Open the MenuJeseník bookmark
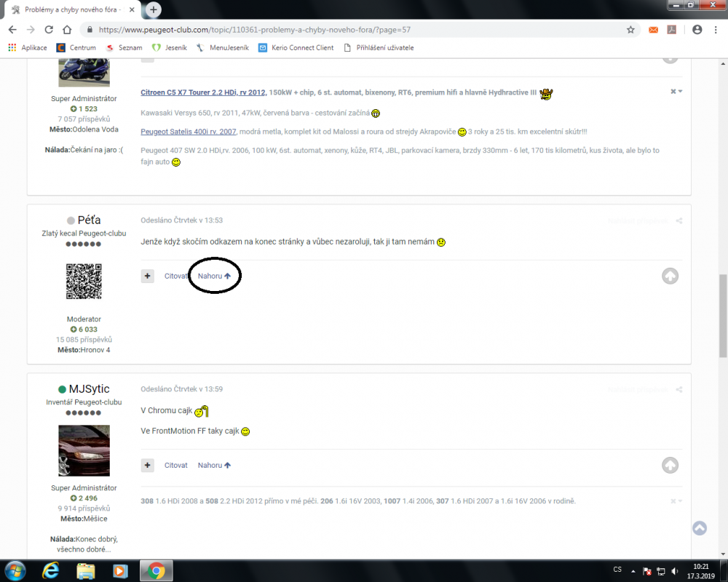This screenshot has height=582, width=728. point(223,48)
